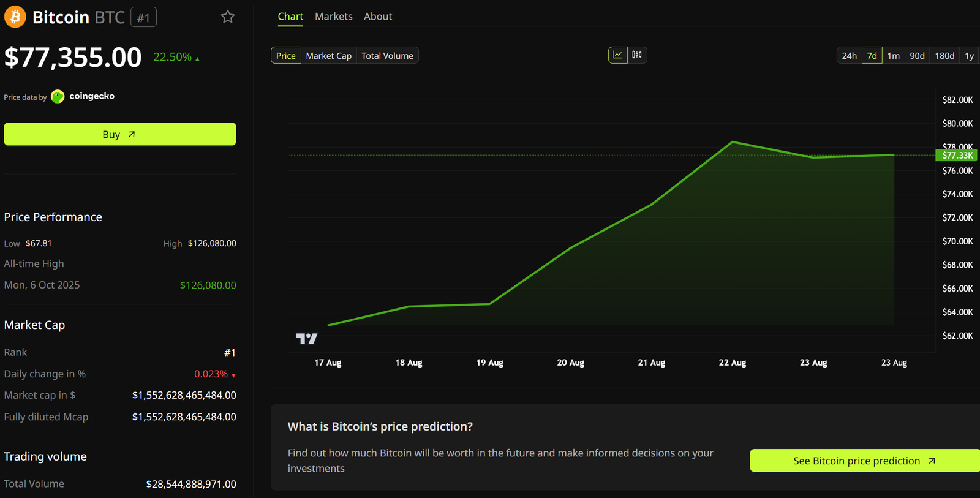Set chart range to 1y
This screenshot has width=980, height=498.
970,55
